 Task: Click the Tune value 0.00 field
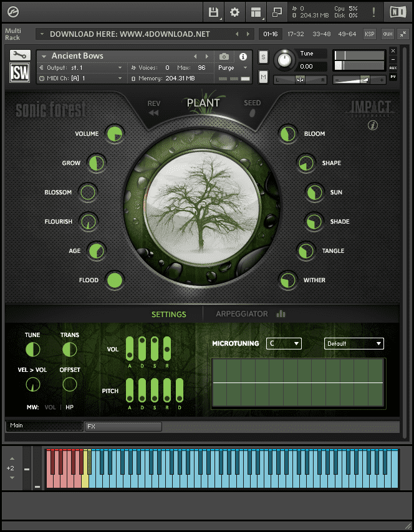312,67
